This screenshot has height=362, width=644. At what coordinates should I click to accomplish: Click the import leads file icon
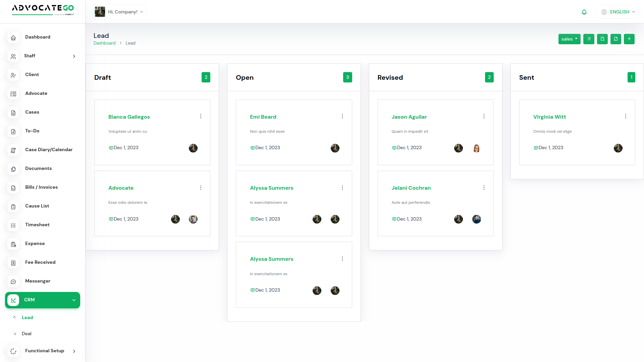(x=616, y=39)
